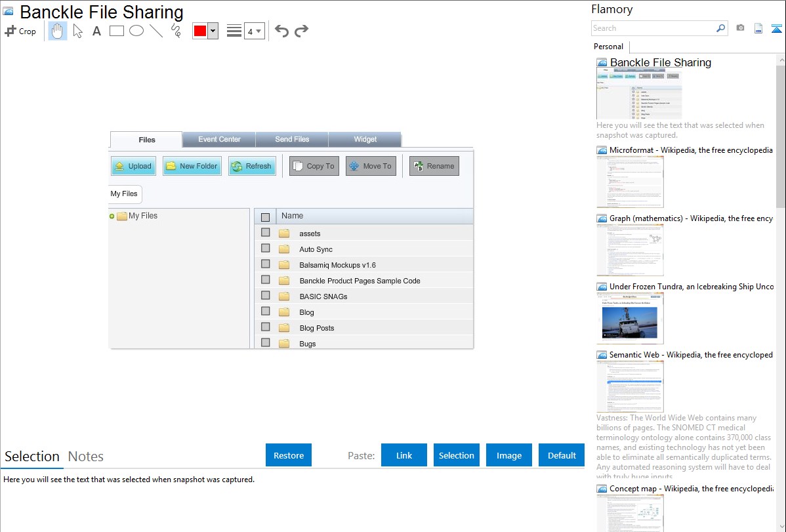Click the Default paste button
786x532 pixels.
tap(562, 455)
